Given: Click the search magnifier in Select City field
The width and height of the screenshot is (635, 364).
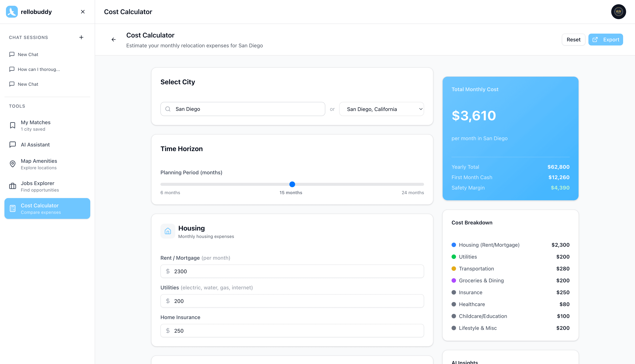Looking at the screenshot, I should pyautogui.click(x=168, y=109).
